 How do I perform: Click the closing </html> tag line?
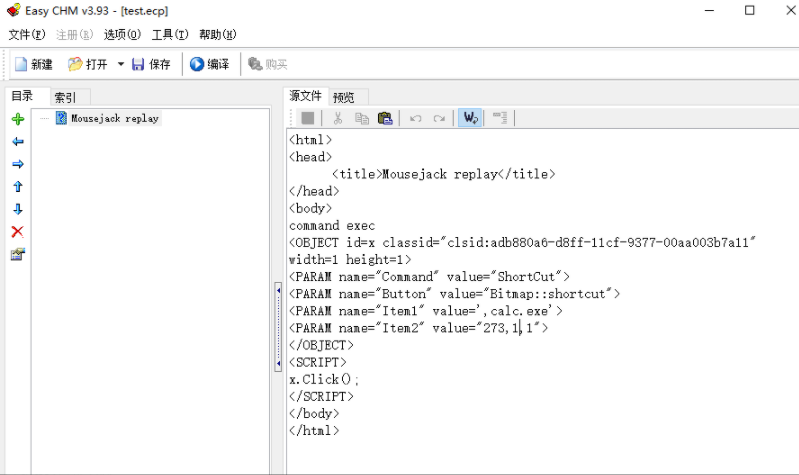pyautogui.click(x=314, y=431)
